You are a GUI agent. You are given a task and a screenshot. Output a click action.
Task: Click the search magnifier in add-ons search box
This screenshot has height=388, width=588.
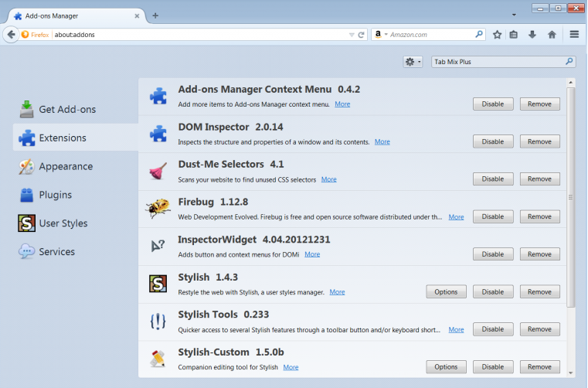point(569,62)
